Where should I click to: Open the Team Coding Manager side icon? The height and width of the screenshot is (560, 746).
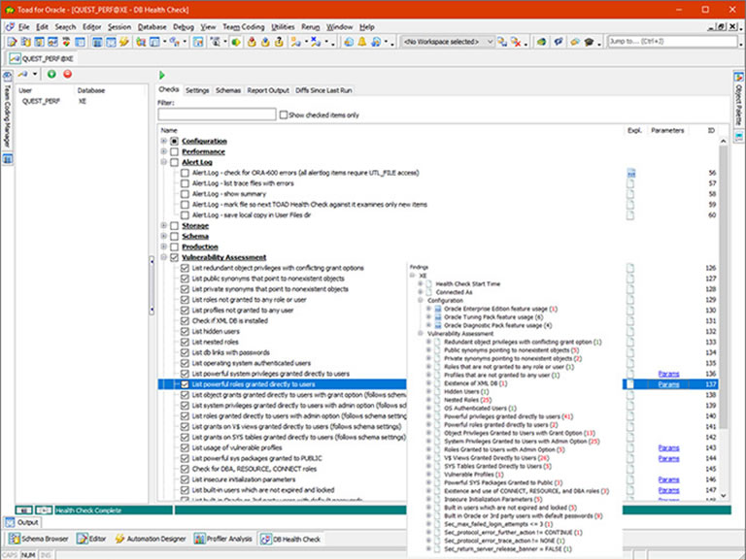tap(7, 77)
